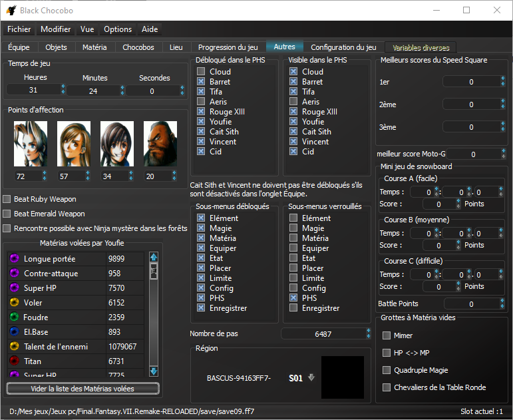
Task: Click the blue El.Base materia orb icon
Action: click(x=14, y=332)
